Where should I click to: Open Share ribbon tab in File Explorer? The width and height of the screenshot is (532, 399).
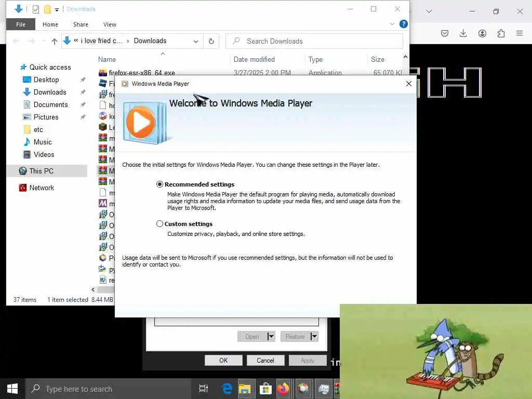coord(81,24)
